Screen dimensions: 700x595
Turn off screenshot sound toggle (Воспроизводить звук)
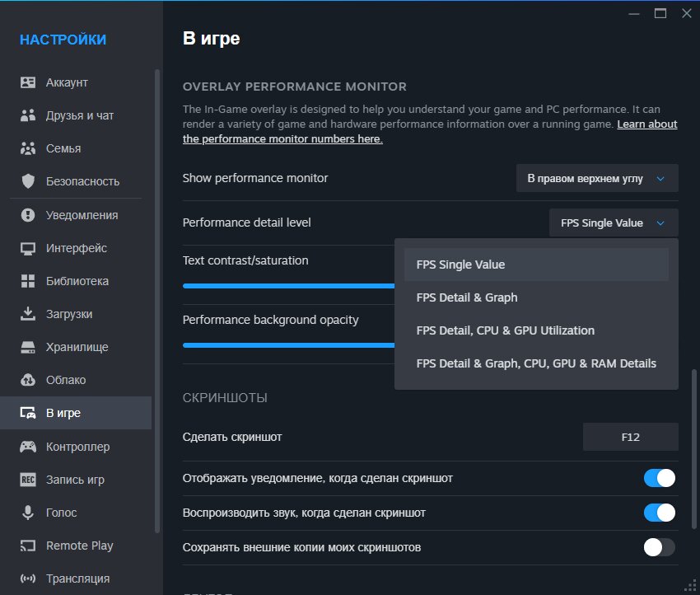pyautogui.click(x=659, y=513)
